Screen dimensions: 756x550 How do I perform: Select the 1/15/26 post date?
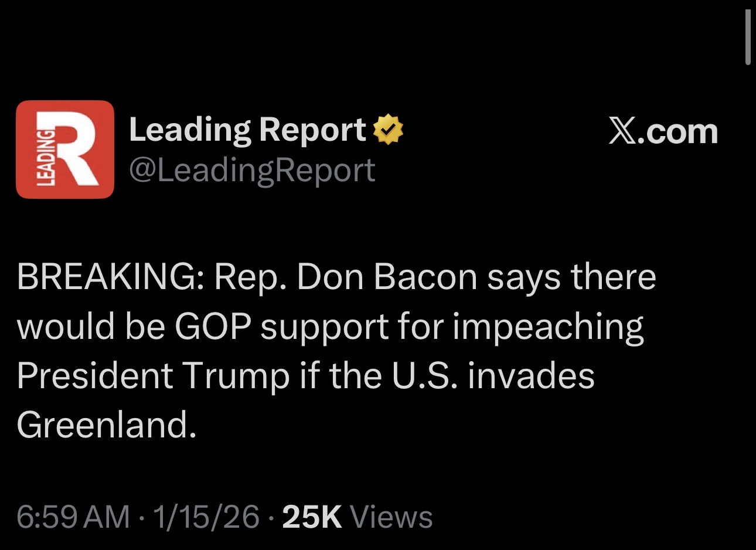206,517
